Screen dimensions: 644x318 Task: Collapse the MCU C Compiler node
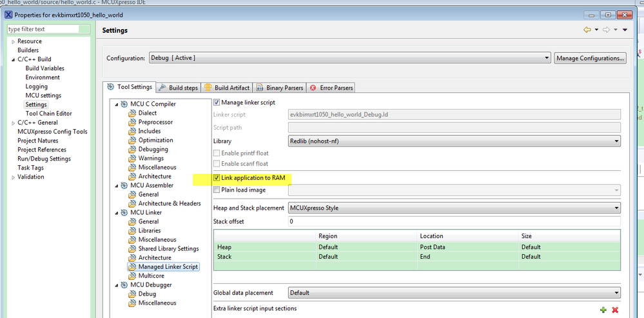[x=117, y=104]
